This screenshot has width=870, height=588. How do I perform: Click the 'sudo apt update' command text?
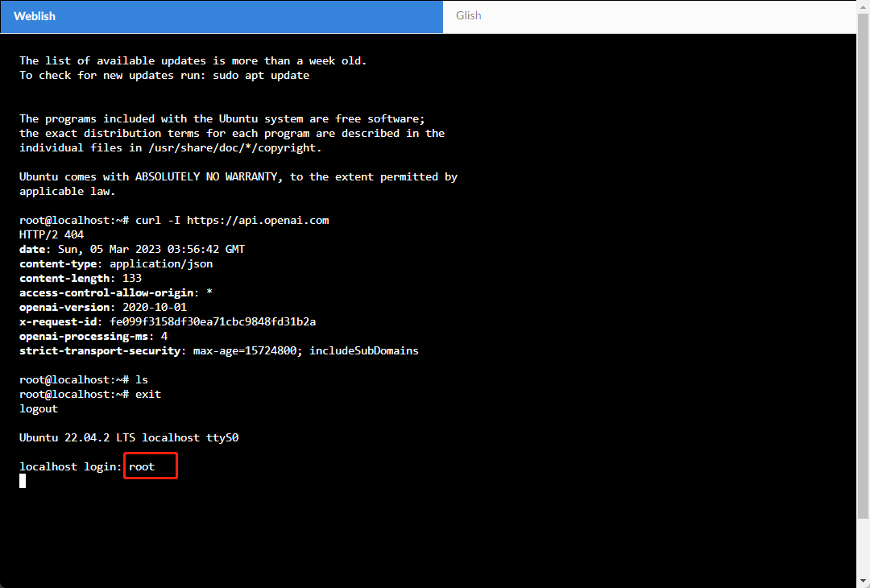click(260, 75)
